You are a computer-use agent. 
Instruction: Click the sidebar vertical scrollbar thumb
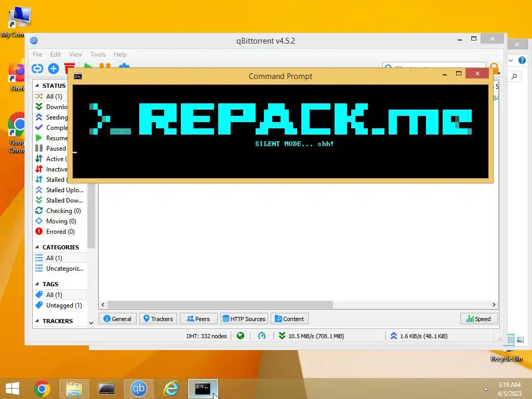91,216
